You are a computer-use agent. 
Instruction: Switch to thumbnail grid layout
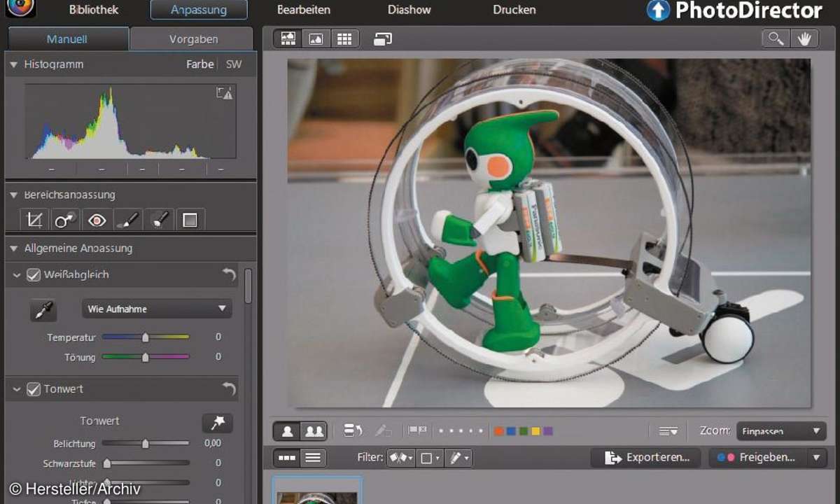(344, 39)
